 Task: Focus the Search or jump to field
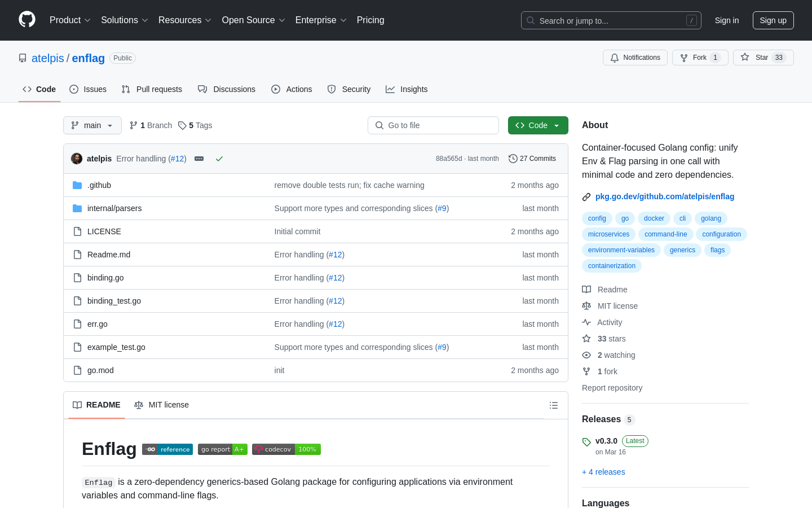pos(611,20)
